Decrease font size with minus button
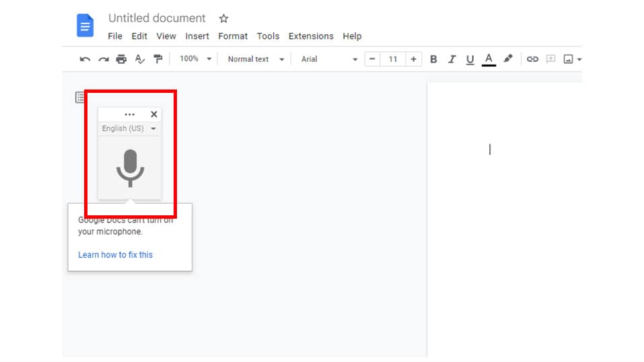Screen dimensions: 644x362 coord(372,59)
